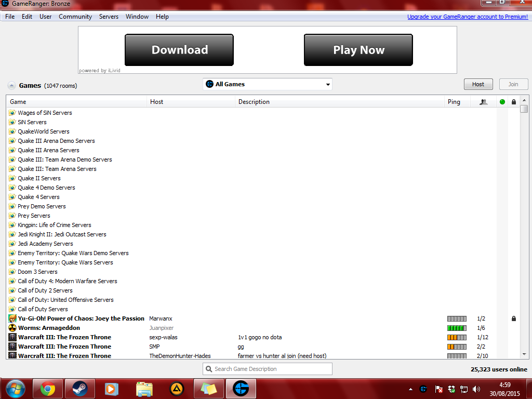Click Upgrade your GameRanger account to Premium link
The image size is (532, 399).
(x=468, y=17)
